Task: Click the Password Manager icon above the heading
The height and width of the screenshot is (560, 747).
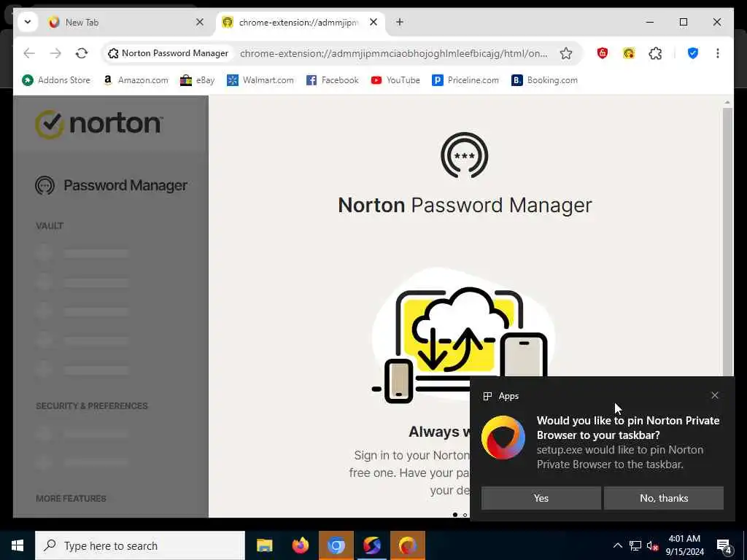Action: tap(465, 155)
